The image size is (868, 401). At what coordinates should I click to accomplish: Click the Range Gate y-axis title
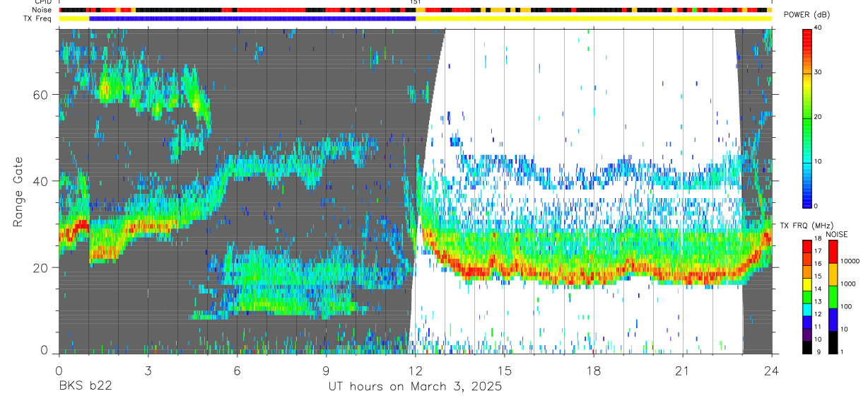pyautogui.click(x=18, y=192)
